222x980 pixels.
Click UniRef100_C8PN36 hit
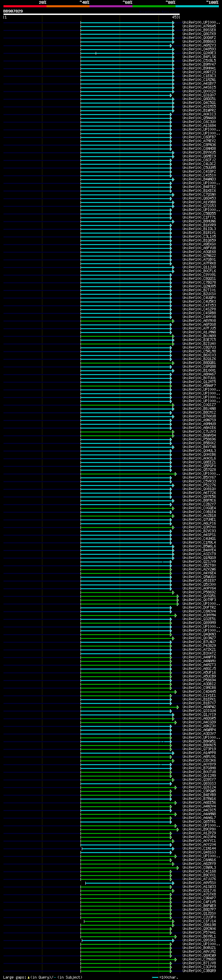pyautogui.click(x=199, y=145)
